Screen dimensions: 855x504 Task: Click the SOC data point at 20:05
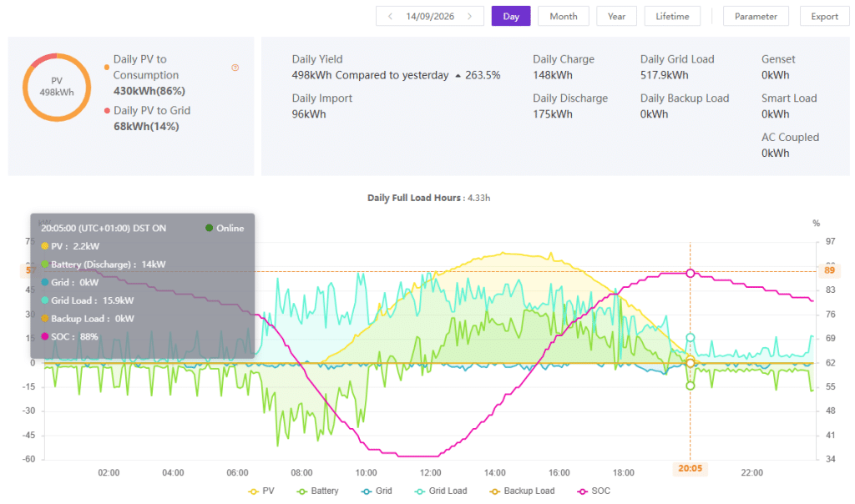691,273
